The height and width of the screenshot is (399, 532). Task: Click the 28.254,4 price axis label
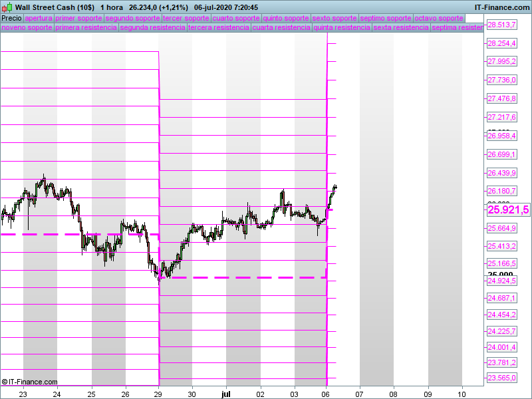pos(502,43)
